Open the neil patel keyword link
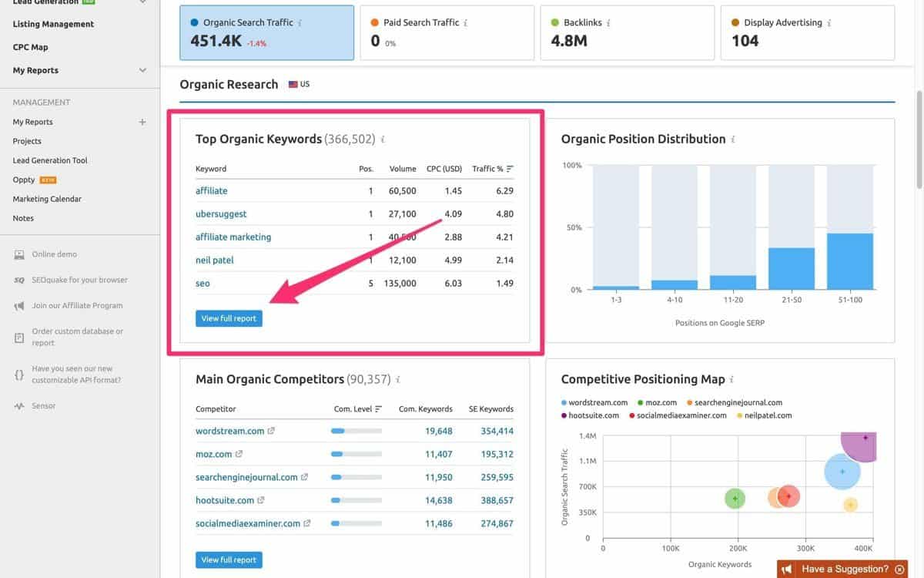The image size is (924, 578). [215, 260]
